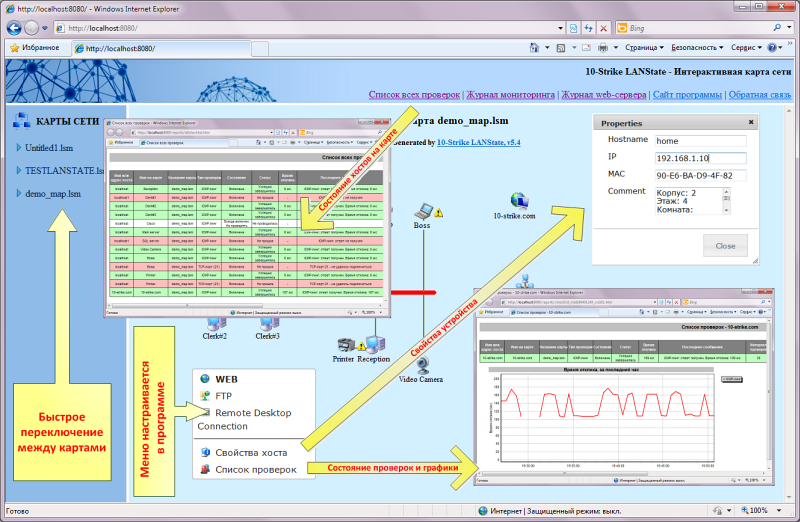Screen dimensions: 800x522
Task: Click the КАРТЫ СЕТИ network icon
Action: click(x=21, y=121)
